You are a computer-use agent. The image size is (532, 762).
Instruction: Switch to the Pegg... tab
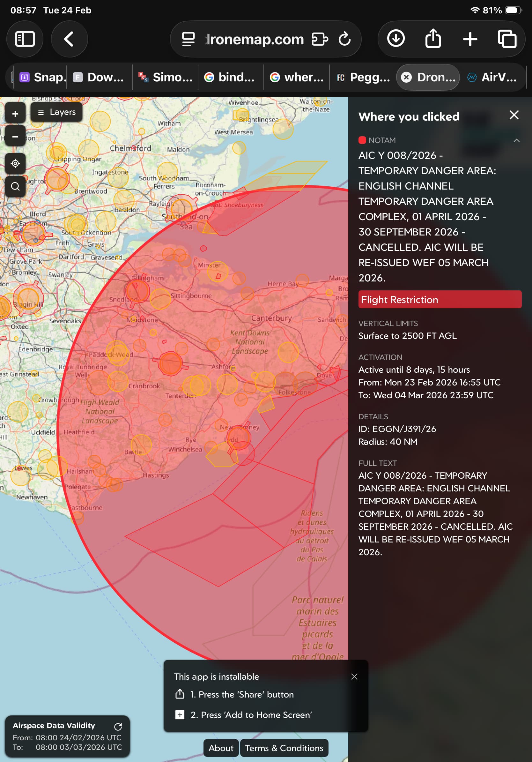363,77
